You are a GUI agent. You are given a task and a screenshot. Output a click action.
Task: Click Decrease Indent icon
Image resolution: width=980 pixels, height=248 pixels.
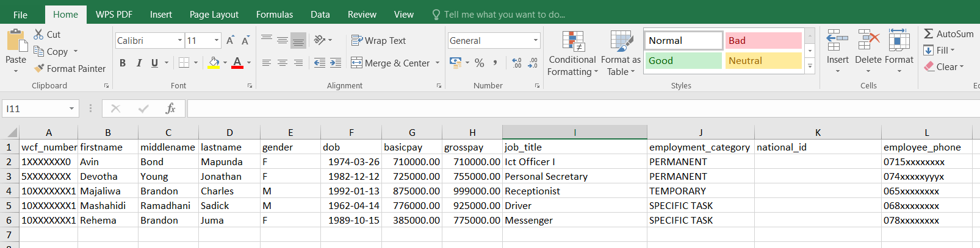[319, 63]
